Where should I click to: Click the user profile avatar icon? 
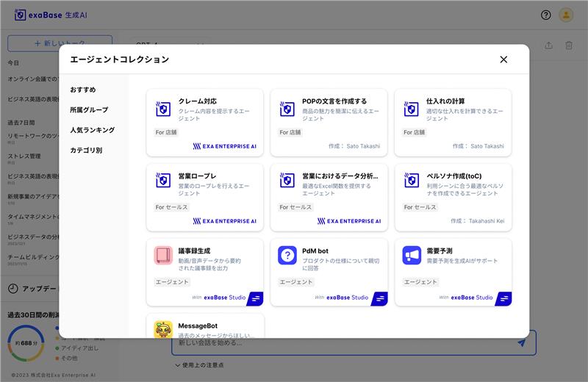click(566, 15)
